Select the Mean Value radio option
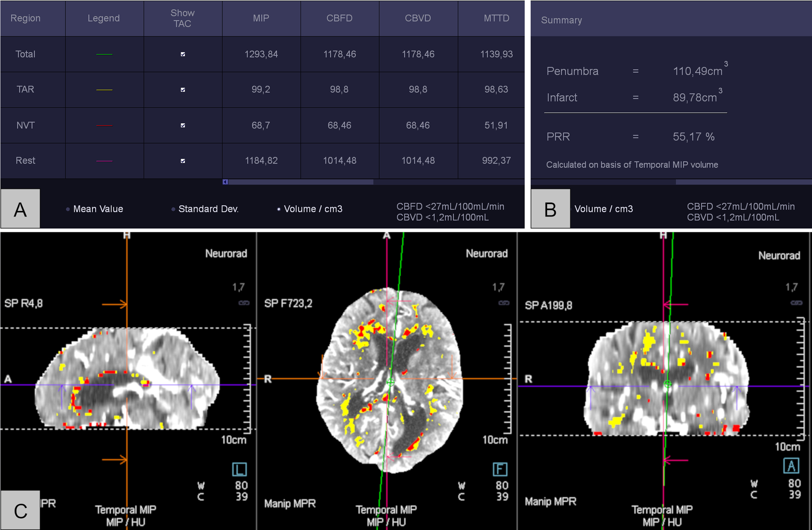 tap(68, 209)
